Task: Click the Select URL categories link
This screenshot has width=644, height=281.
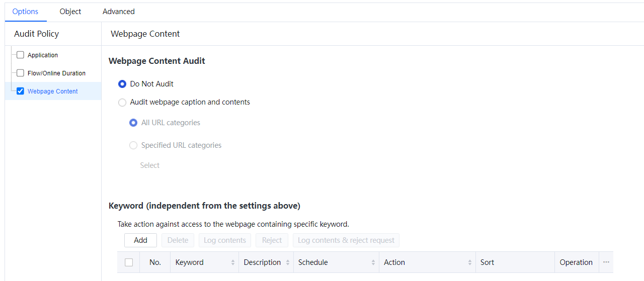Action: (x=150, y=165)
